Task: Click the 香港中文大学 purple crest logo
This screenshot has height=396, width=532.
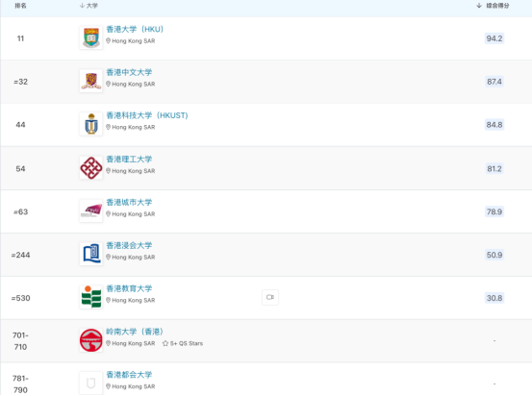Action: point(91,81)
